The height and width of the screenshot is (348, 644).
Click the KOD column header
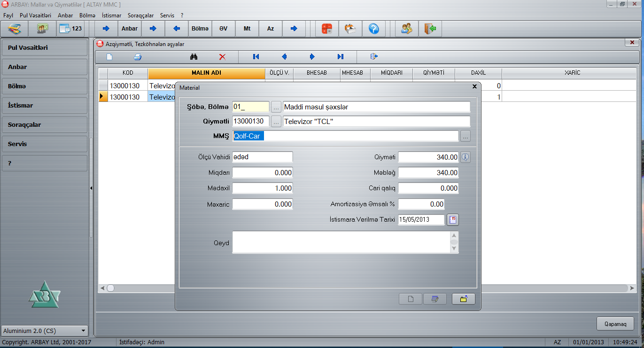click(x=128, y=73)
